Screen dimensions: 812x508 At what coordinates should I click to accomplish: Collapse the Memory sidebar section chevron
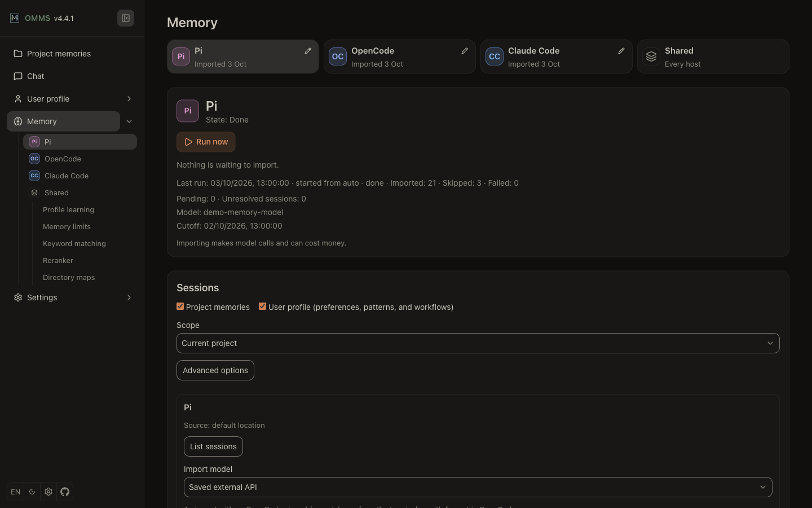pos(129,121)
